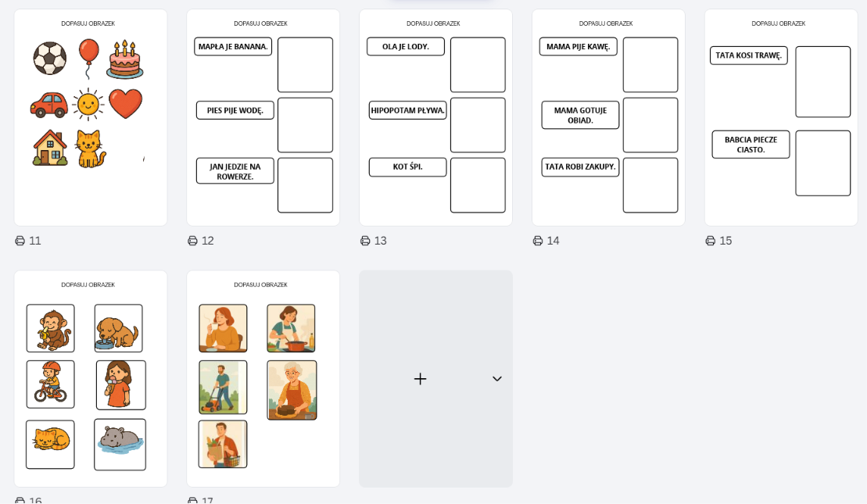Click the red heart image on page 11

click(x=126, y=103)
